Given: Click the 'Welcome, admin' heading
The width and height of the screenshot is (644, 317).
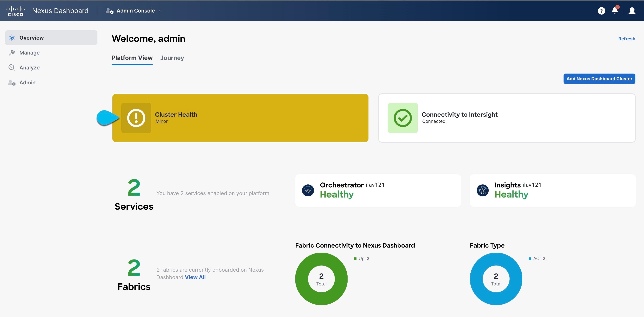Looking at the screenshot, I should click(148, 38).
